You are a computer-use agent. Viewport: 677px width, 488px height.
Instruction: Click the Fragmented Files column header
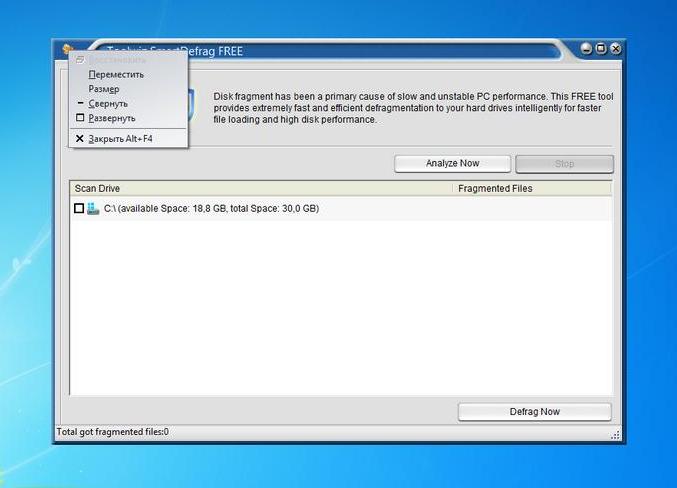click(x=531, y=189)
